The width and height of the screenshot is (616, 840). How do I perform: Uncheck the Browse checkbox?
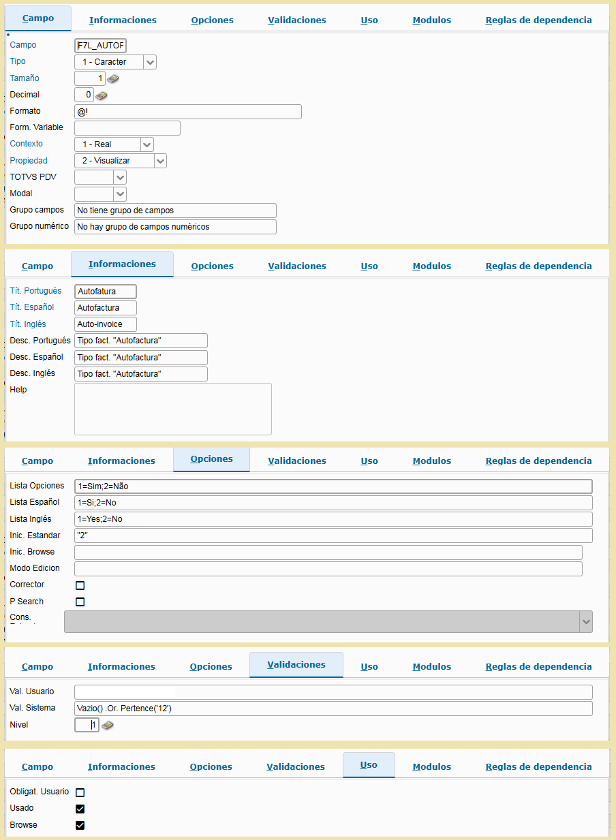[80, 826]
